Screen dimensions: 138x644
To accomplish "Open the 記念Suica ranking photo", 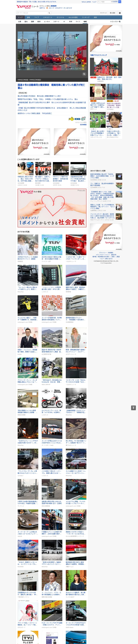I will pyautogui.click(x=98, y=92).
